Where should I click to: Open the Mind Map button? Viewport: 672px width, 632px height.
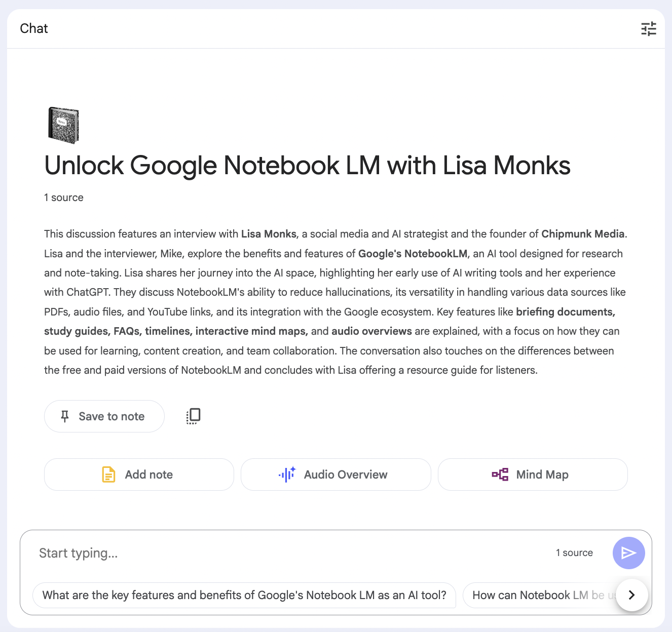(x=533, y=475)
